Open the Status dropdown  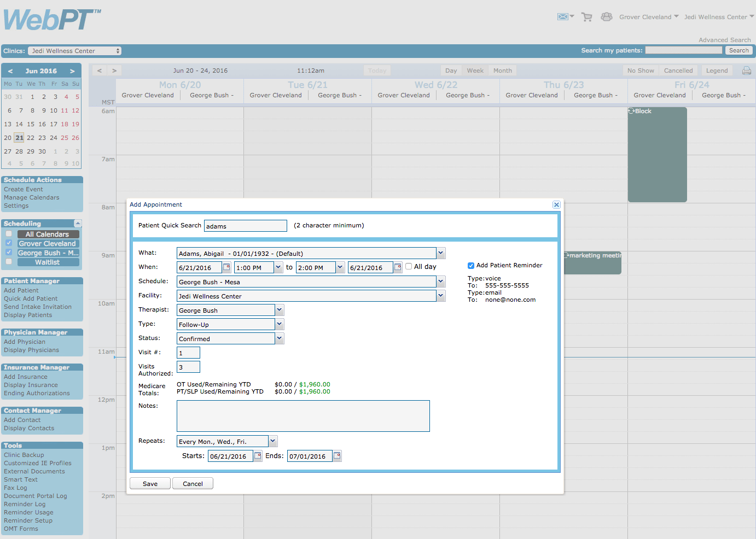(280, 338)
